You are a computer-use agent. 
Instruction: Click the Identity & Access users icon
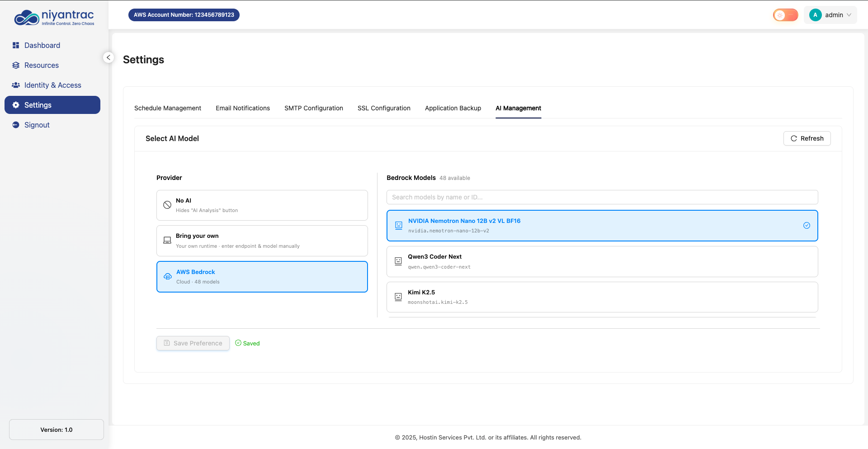tap(16, 85)
